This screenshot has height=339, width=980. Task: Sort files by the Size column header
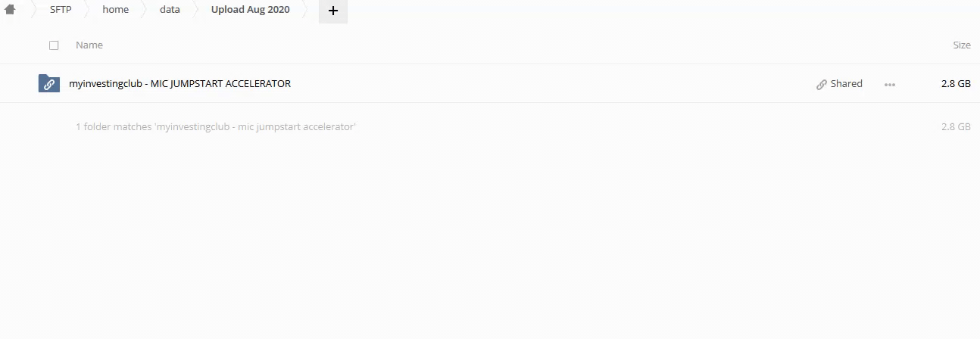(962, 45)
